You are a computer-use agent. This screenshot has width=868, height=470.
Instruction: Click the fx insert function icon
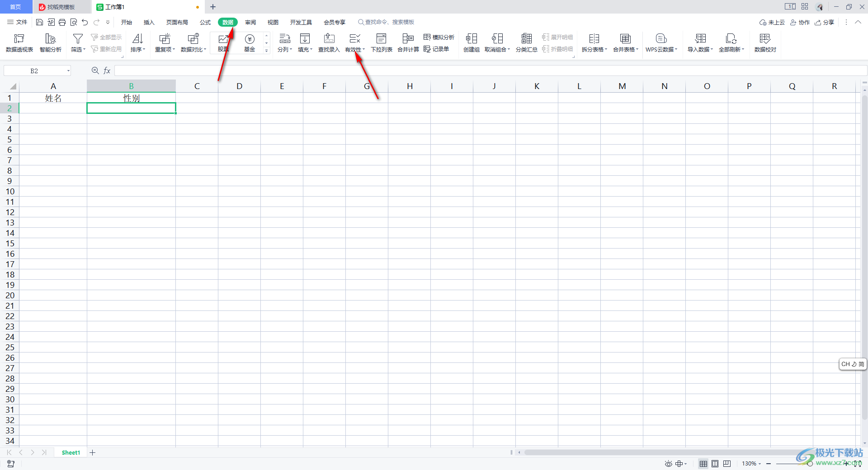point(107,70)
